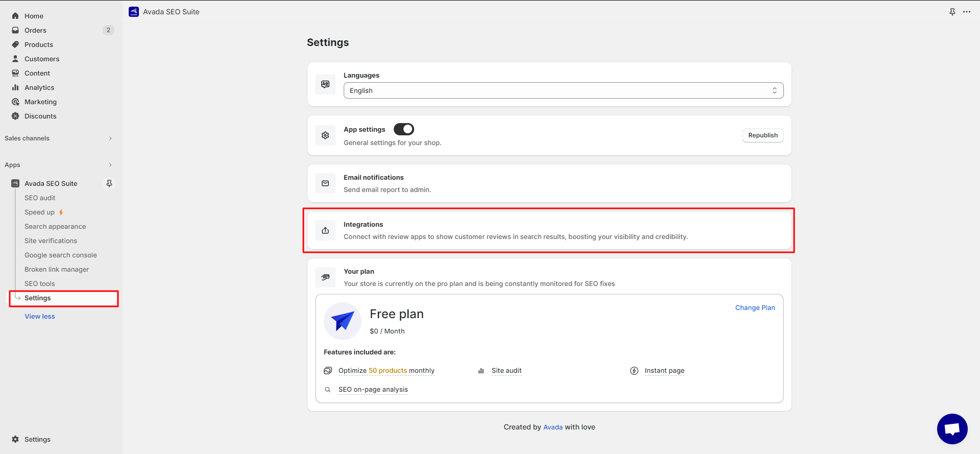Click the SEO on-page analysis magnifier icon

328,390
